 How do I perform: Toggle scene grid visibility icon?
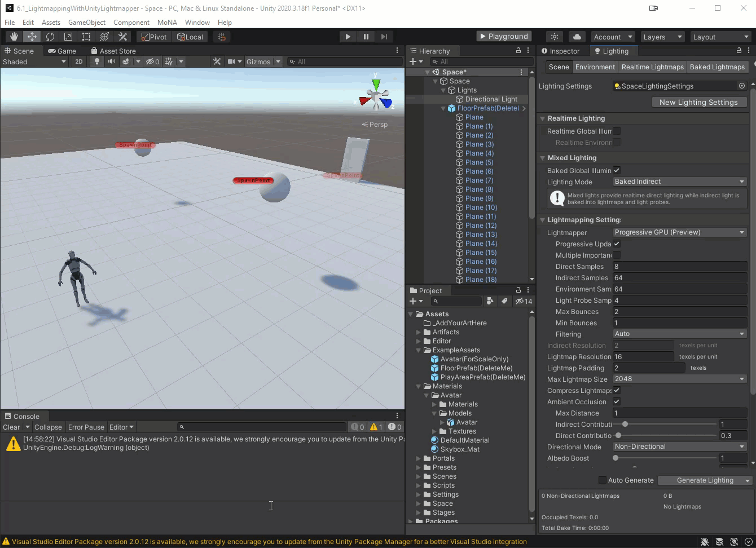click(169, 61)
